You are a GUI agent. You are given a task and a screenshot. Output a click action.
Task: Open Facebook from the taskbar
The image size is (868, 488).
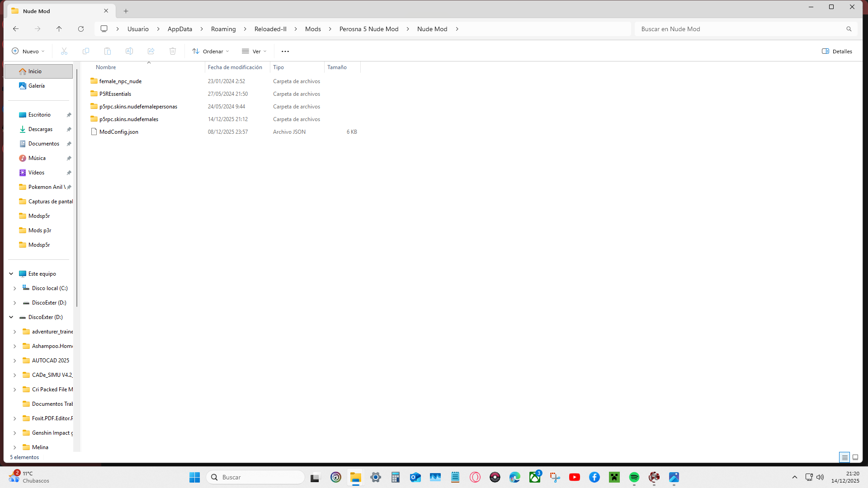594,477
